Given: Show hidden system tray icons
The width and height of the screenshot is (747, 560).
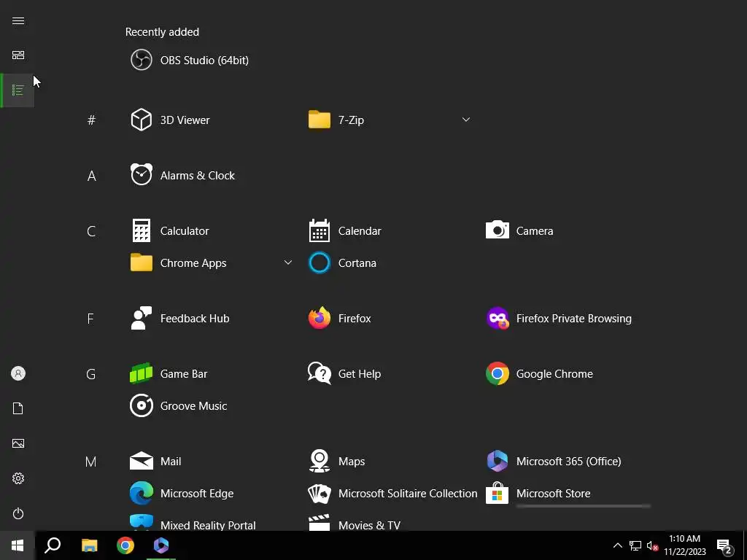Looking at the screenshot, I should (617, 545).
